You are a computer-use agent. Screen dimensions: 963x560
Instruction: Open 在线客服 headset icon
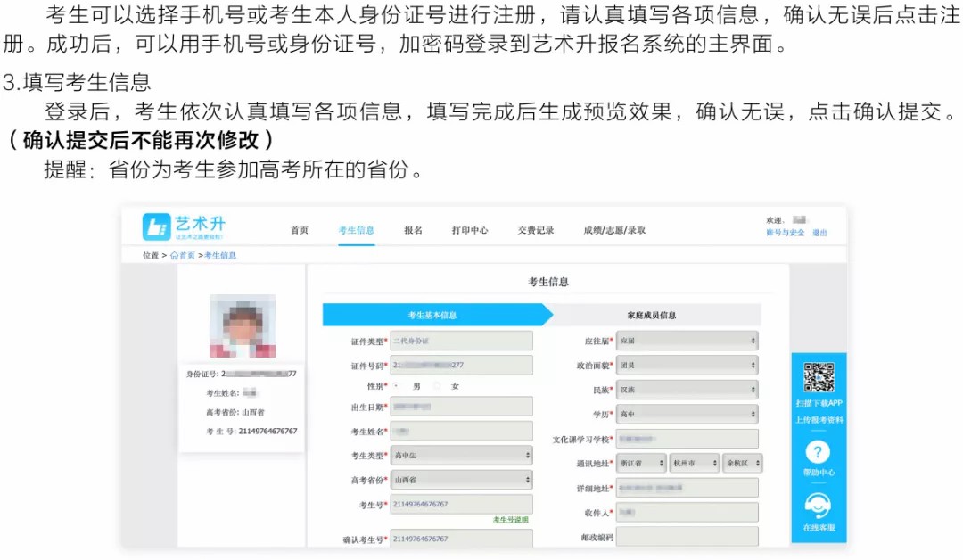point(818,506)
